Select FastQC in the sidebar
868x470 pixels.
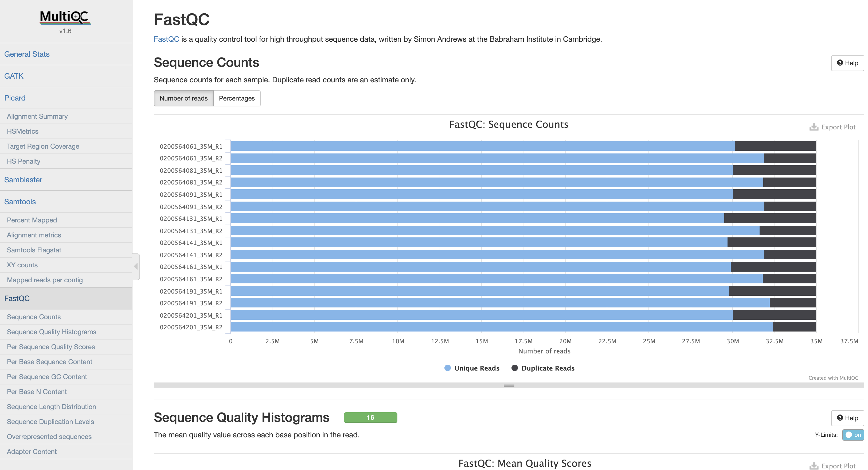(66, 299)
